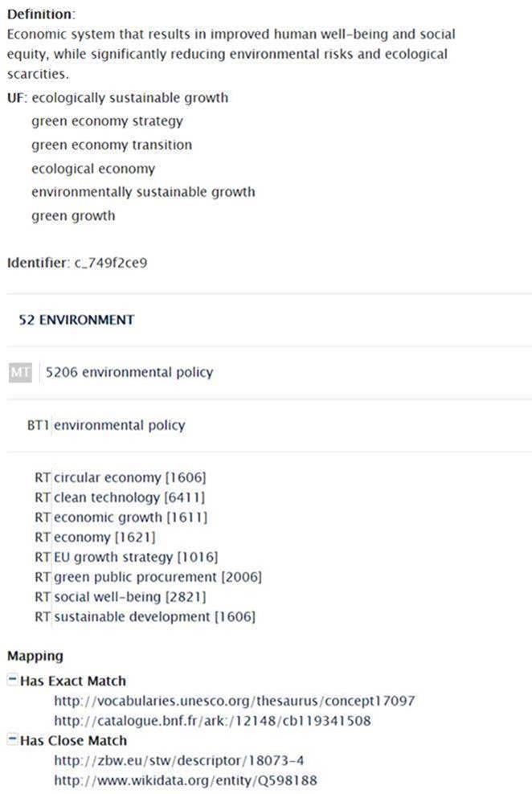Go to broader term environmental policy
The height and width of the screenshot is (794, 532).
click(x=119, y=425)
